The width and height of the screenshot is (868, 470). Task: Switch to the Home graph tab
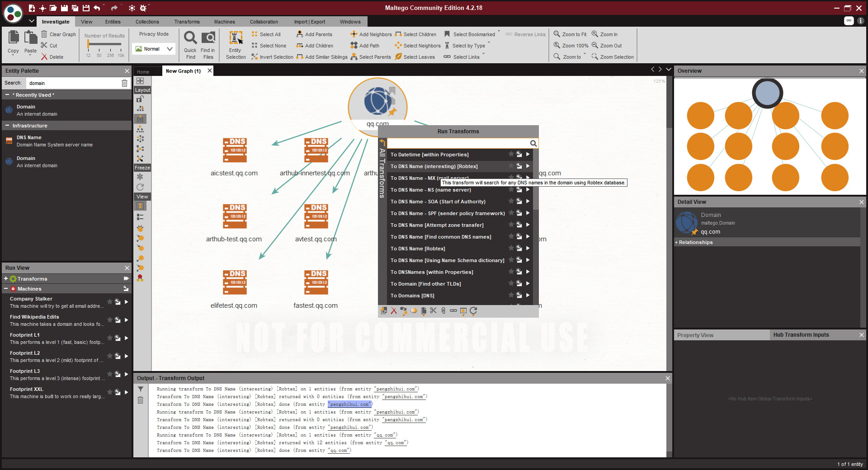pyautogui.click(x=143, y=72)
